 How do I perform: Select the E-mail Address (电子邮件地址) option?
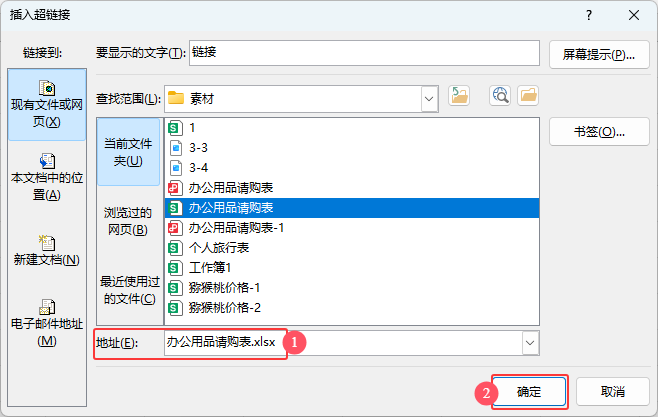point(47,323)
